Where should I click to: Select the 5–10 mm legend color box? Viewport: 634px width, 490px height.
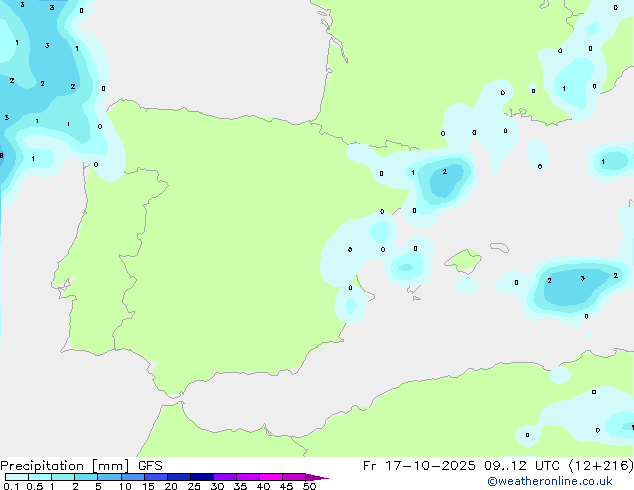[x=110, y=477]
